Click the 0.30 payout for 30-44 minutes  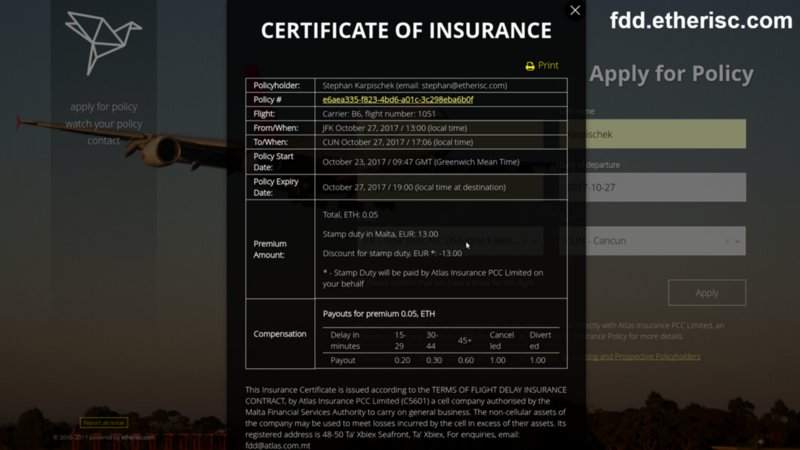(434, 360)
